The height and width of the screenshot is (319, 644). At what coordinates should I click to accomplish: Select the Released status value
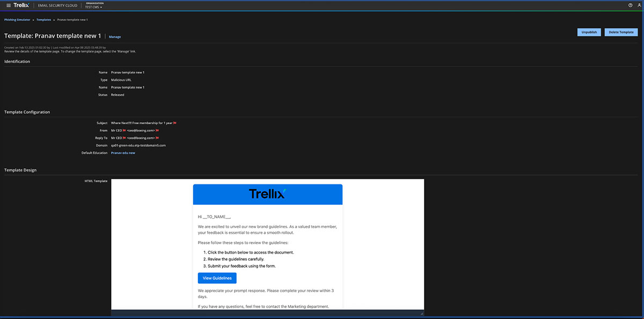(118, 95)
